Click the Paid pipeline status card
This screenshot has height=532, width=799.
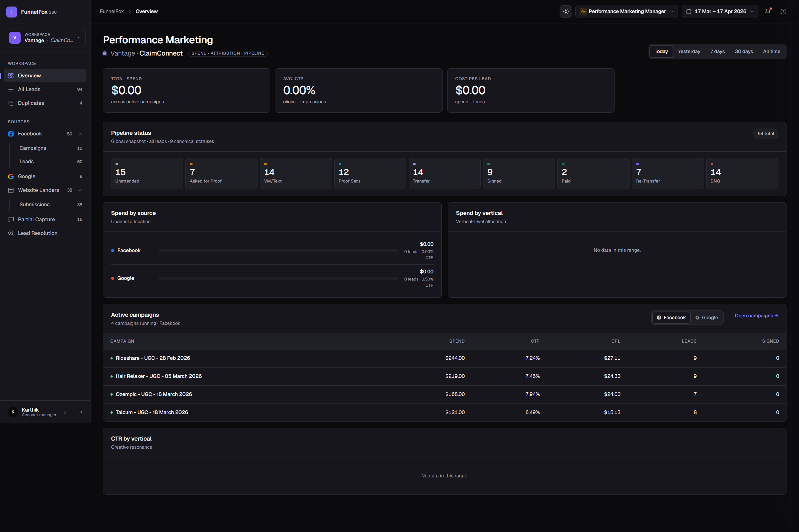(593, 174)
